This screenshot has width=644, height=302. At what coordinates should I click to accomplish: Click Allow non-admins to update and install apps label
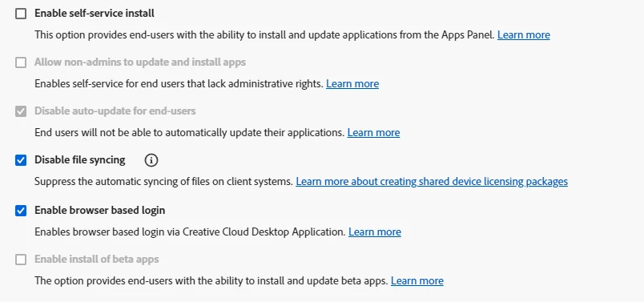coord(140,62)
